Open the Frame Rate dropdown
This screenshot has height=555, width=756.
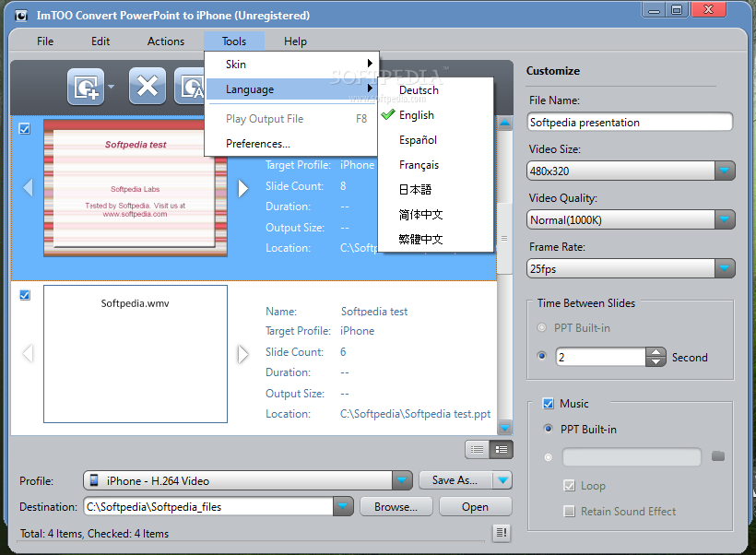(x=724, y=268)
